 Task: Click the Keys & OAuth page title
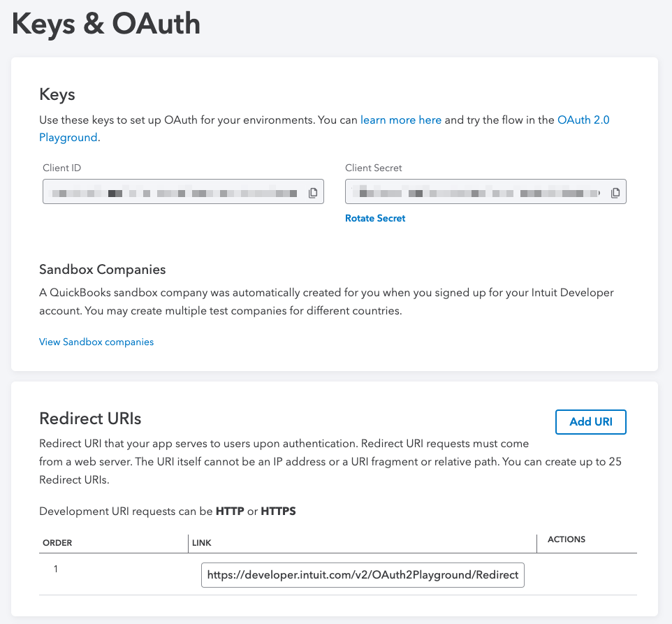[106, 24]
